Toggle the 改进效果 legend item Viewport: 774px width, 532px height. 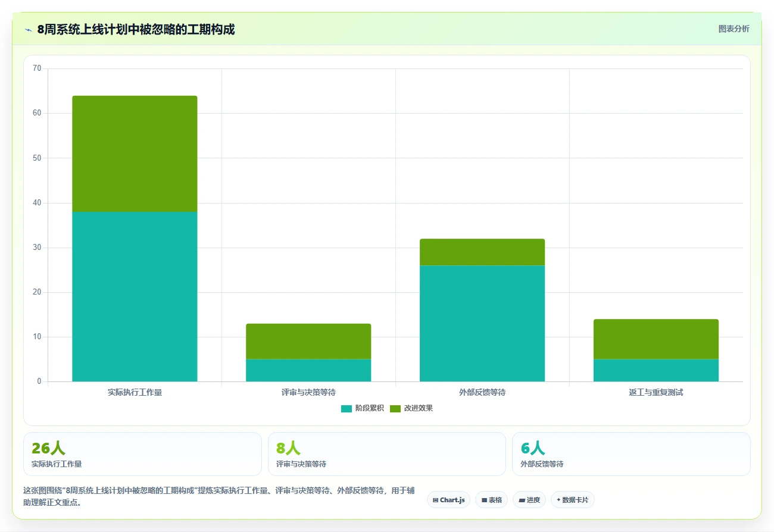click(x=411, y=408)
